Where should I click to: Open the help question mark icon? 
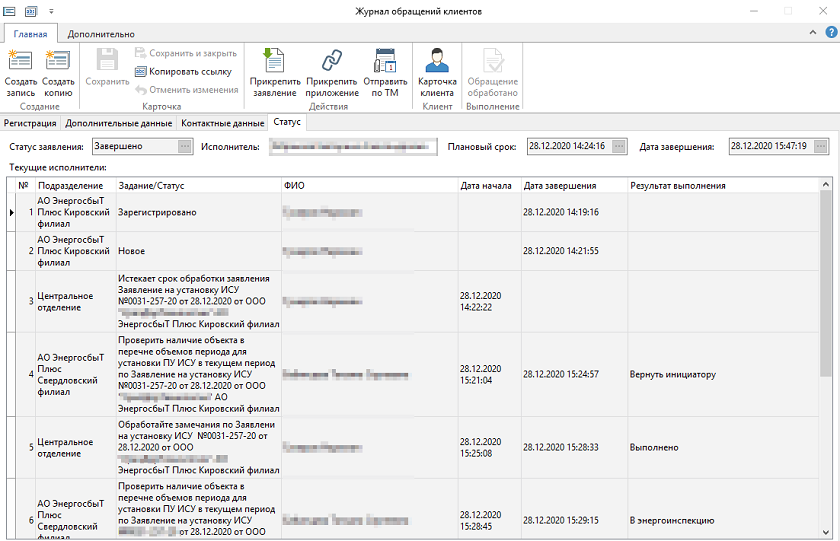(831, 33)
